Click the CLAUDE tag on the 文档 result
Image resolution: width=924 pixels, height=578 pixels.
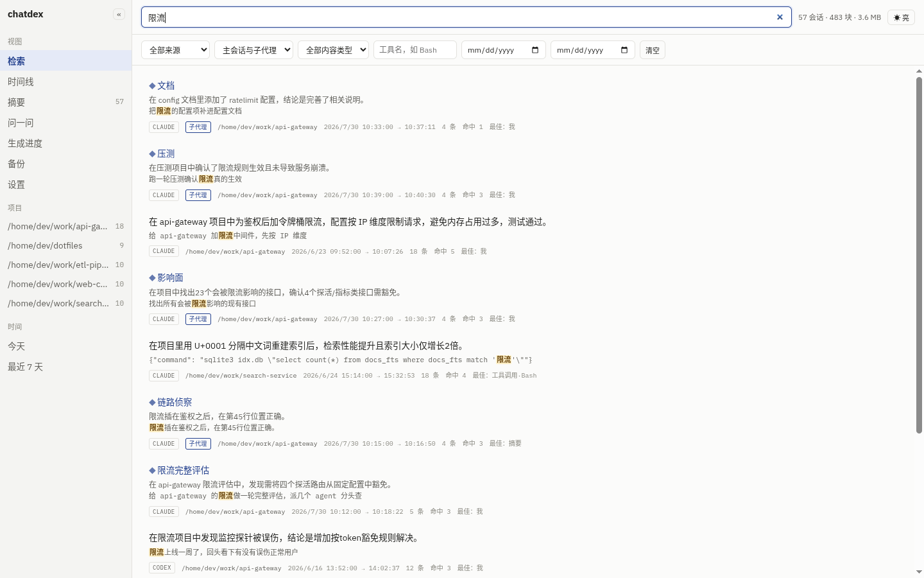coord(164,127)
